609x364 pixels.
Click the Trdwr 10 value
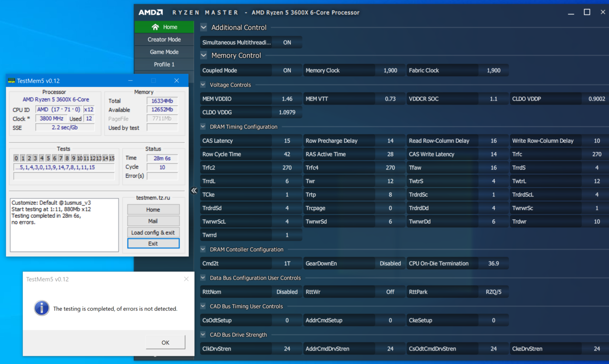click(x=597, y=222)
